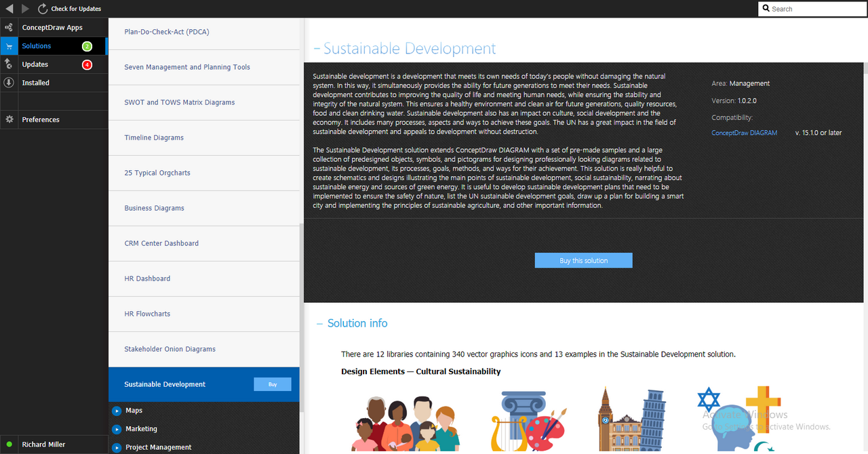Image resolution: width=868 pixels, height=454 pixels.
Task: Open the ConceptDraw DIAGRAM compatibility link
Action: click(x=744, y=133)
